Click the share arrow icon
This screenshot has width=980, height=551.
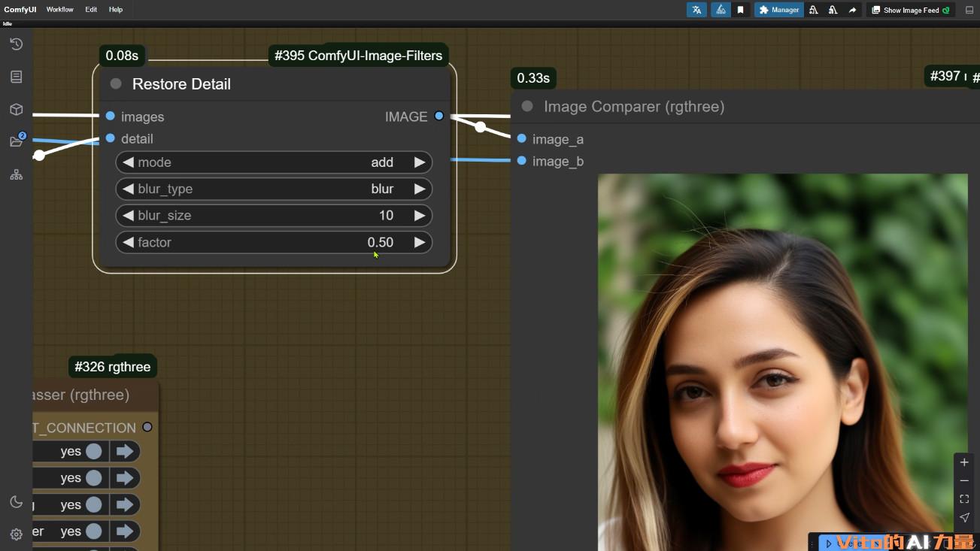click(x=852, y=10)
